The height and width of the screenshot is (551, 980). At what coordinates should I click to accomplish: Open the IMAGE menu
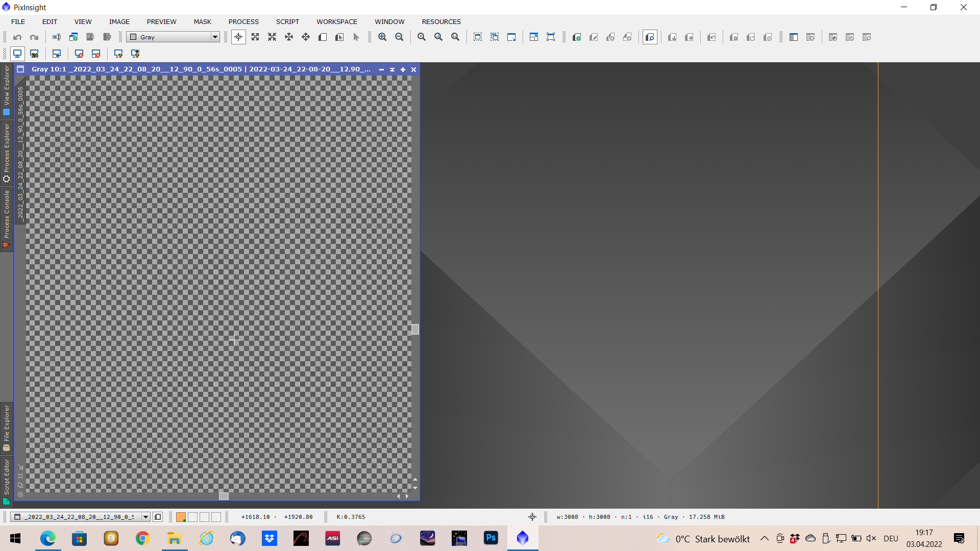click(119, 21)
